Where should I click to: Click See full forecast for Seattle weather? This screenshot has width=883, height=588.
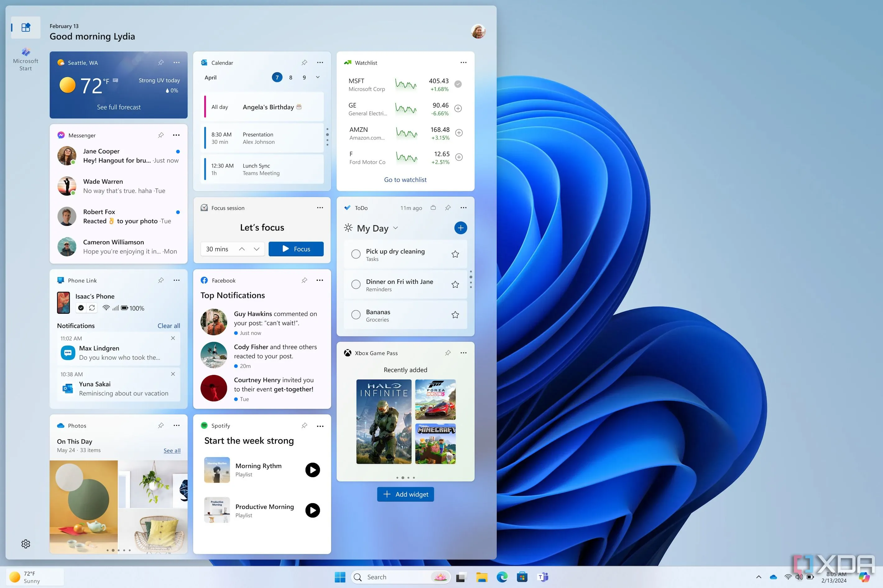point(118,107)
